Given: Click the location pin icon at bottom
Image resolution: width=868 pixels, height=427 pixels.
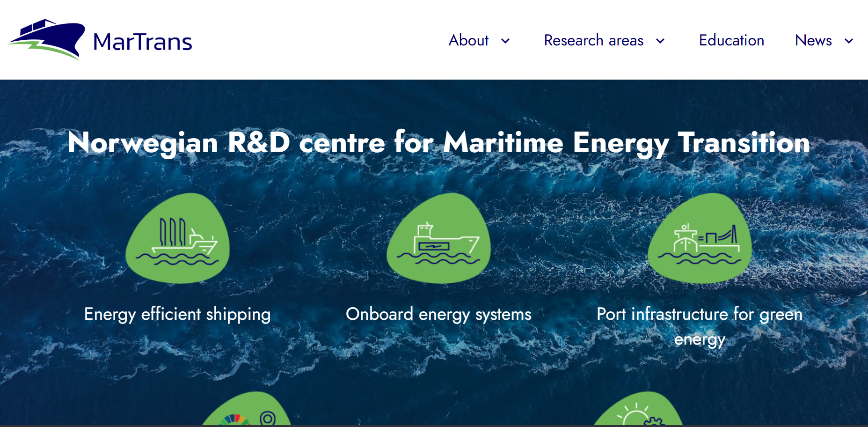Looking at the screenshot, I should [268, 418].
